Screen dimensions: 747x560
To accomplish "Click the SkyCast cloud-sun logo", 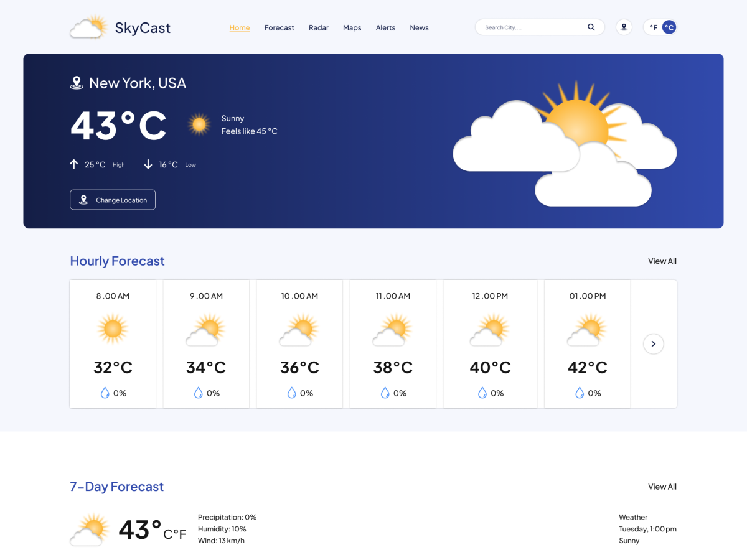I will (89, 27).
